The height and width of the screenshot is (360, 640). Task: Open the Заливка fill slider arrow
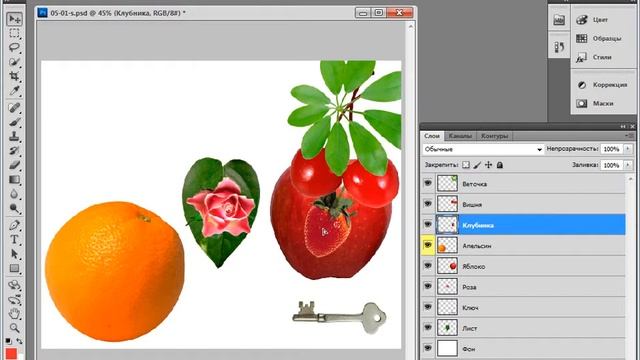628,165
